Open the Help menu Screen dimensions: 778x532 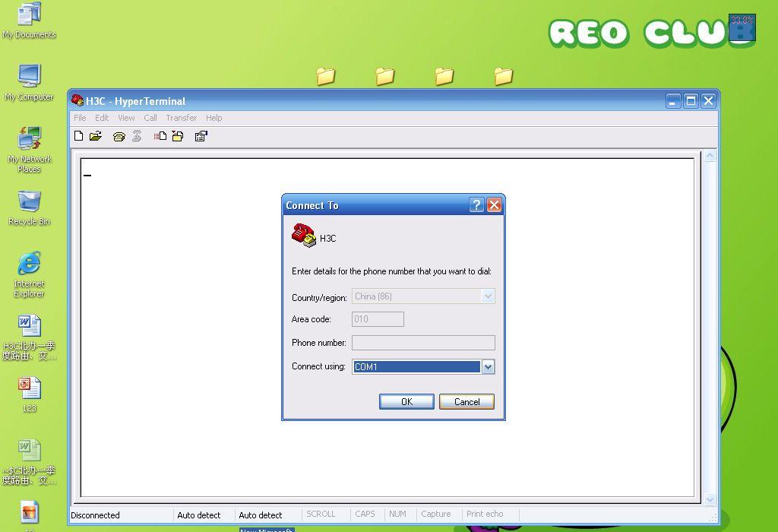click(x=213, y=118)
